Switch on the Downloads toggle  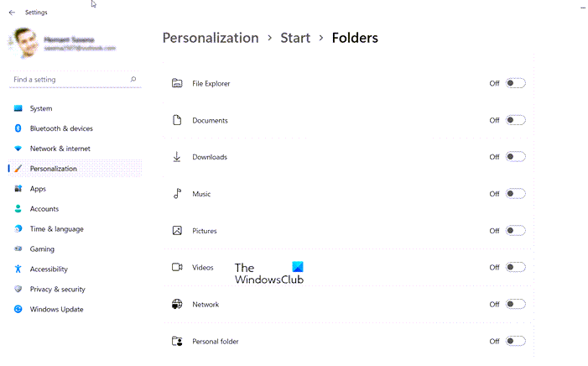(x=515, y=157)
